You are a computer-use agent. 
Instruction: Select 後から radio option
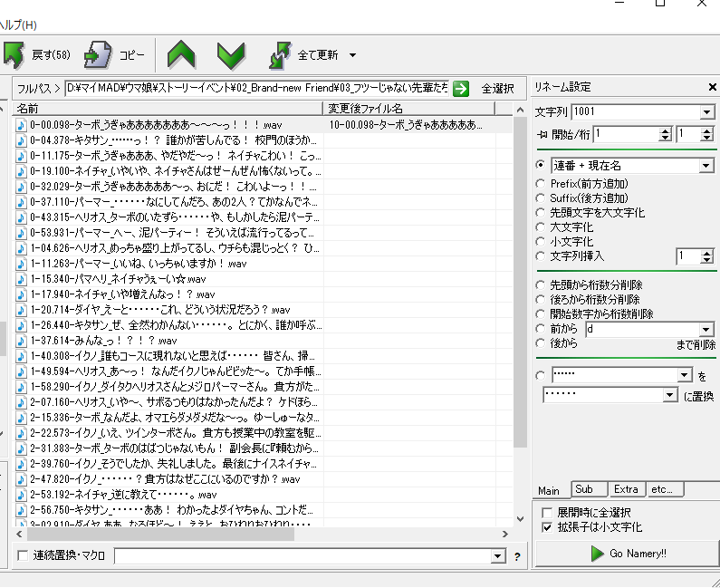541,343
